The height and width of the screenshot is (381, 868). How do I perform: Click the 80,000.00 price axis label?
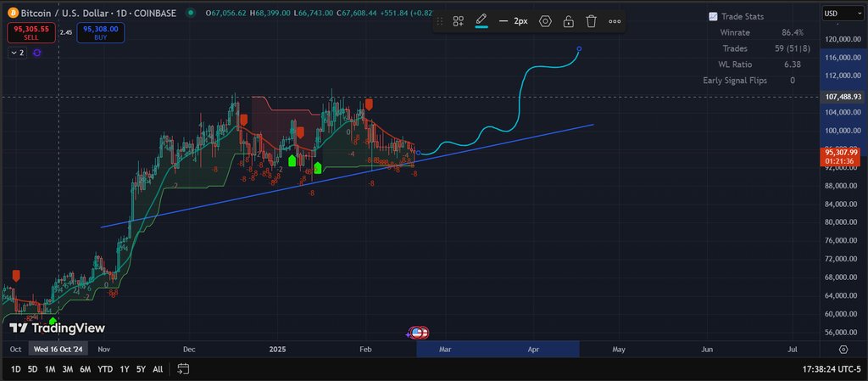843,222
